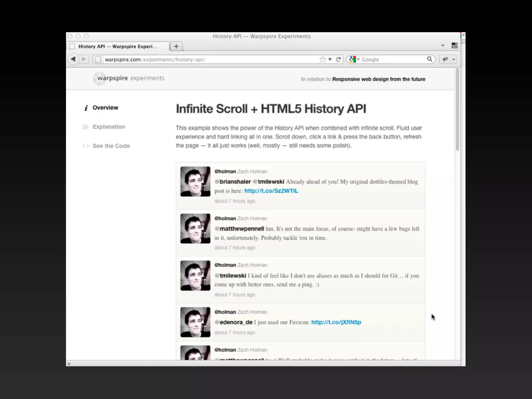This screenshot has height=399, width=532.
Task: Click the search magnifying glass icon
Action: point(429,59)
